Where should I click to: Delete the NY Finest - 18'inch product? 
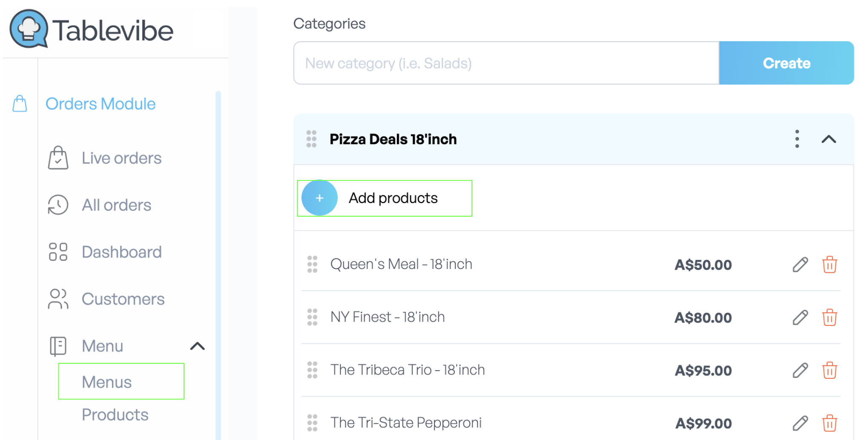coord(829,317)
